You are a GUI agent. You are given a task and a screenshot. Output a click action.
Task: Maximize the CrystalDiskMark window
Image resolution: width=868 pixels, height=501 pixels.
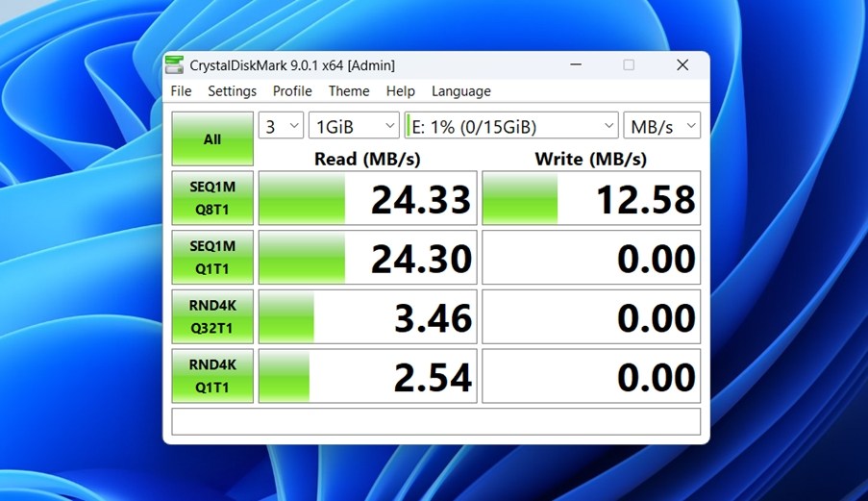[629, 65]
